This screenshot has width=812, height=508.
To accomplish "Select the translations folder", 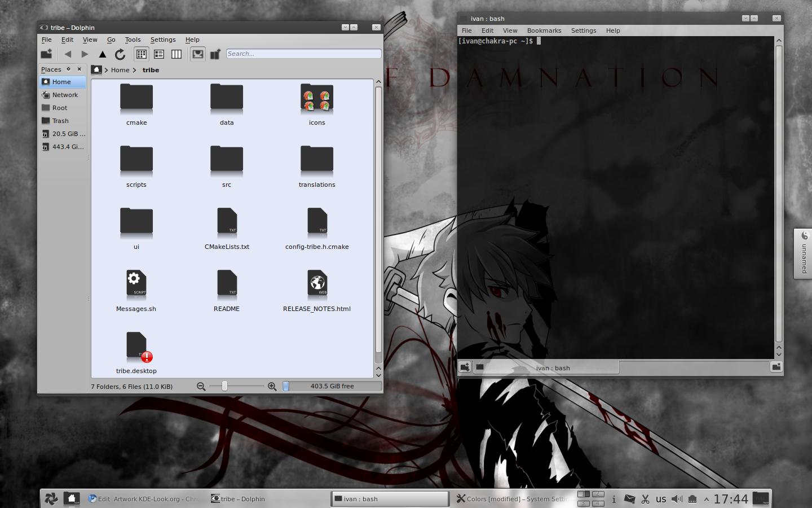I will [x=317, y=166].
